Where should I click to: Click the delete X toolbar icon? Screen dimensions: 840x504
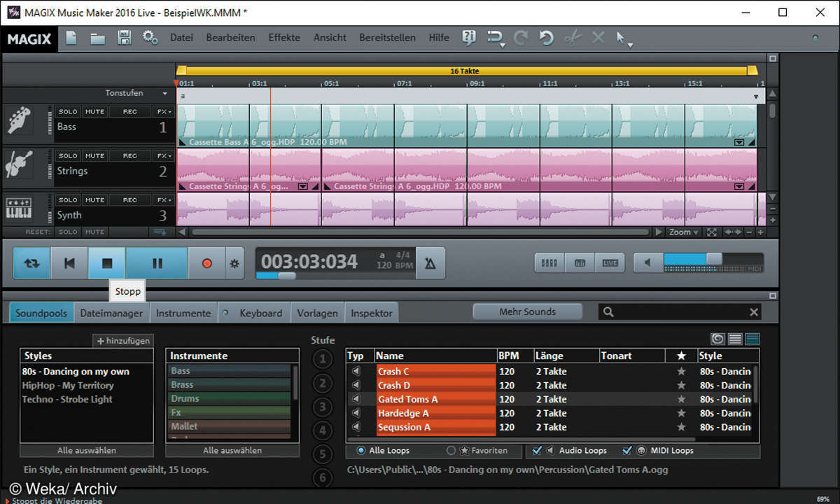click(x=598, y=38)
